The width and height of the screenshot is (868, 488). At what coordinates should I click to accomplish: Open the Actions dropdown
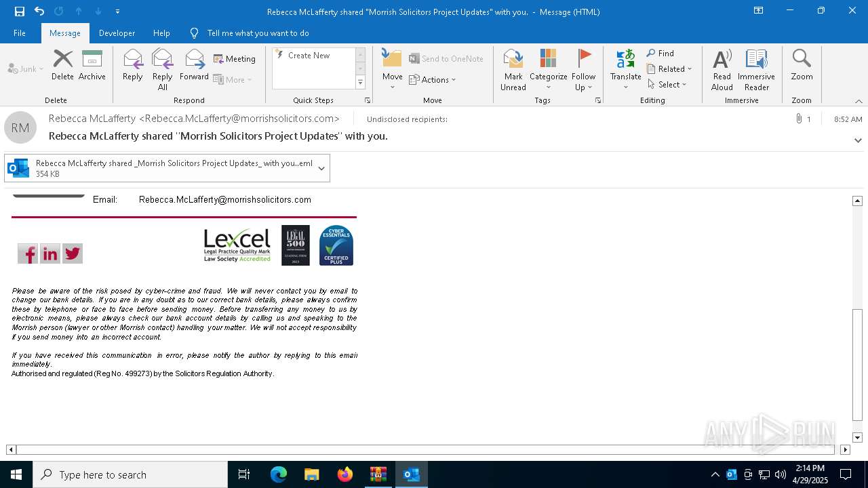click(x=433, y=79)
